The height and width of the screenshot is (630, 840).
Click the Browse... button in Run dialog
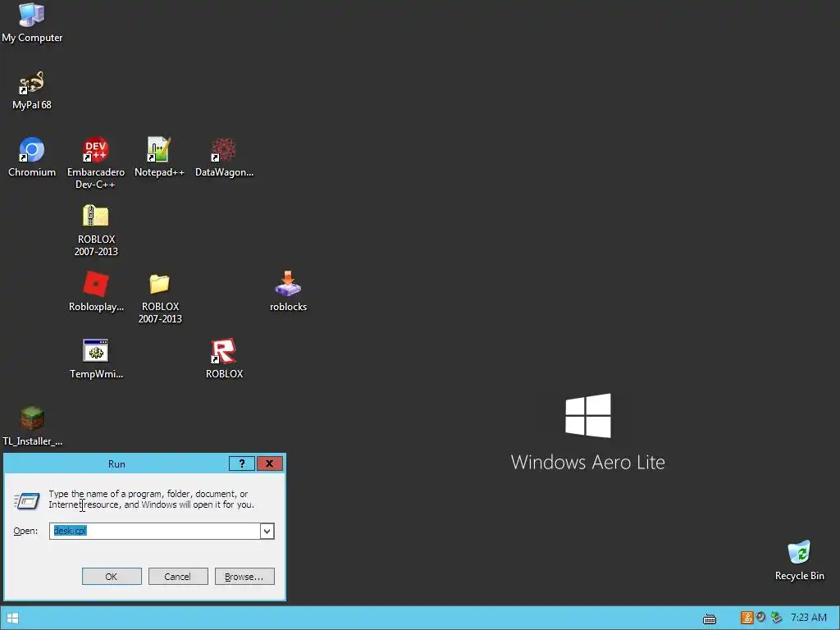click(x=244, y=577)
